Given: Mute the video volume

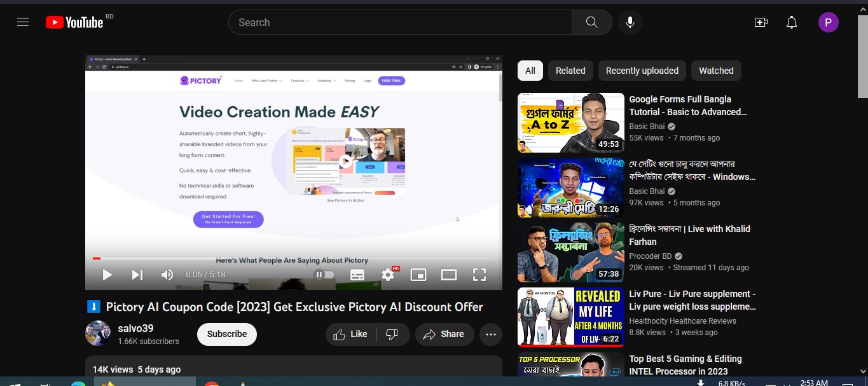Looking at the screenshot, I should coord(167,275).
